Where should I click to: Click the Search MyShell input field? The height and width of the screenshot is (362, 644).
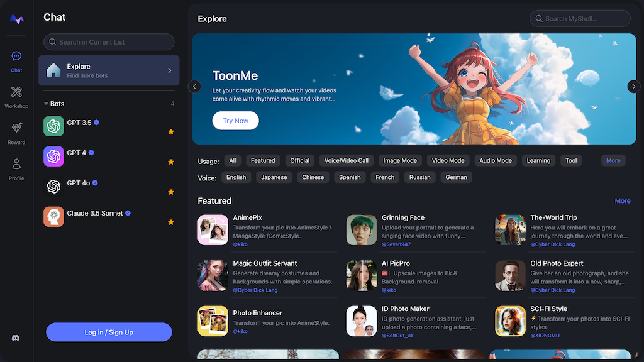coord(585,19)
